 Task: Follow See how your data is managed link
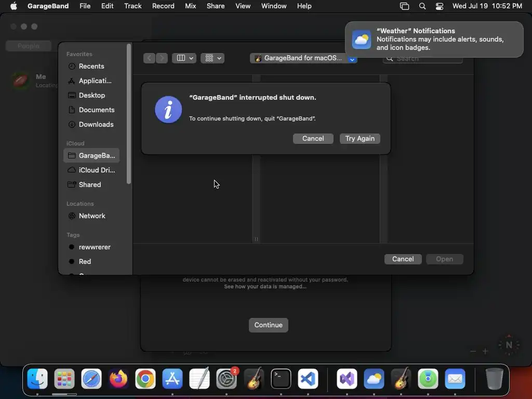click(x=265, y=287)
